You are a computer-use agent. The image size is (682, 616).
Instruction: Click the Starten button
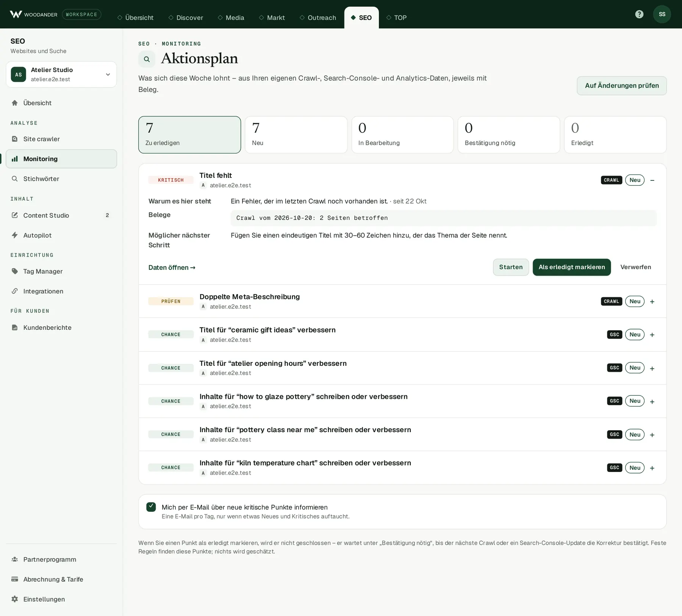511,267
